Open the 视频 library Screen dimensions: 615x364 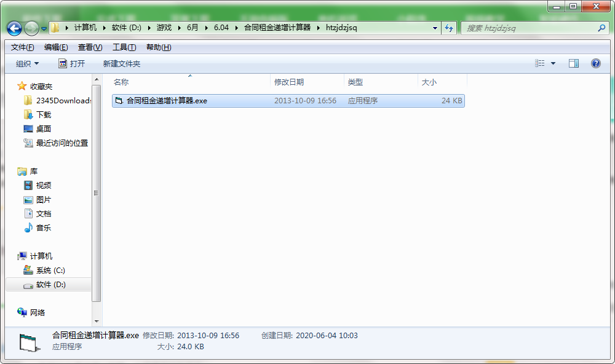tap(38, 185)
